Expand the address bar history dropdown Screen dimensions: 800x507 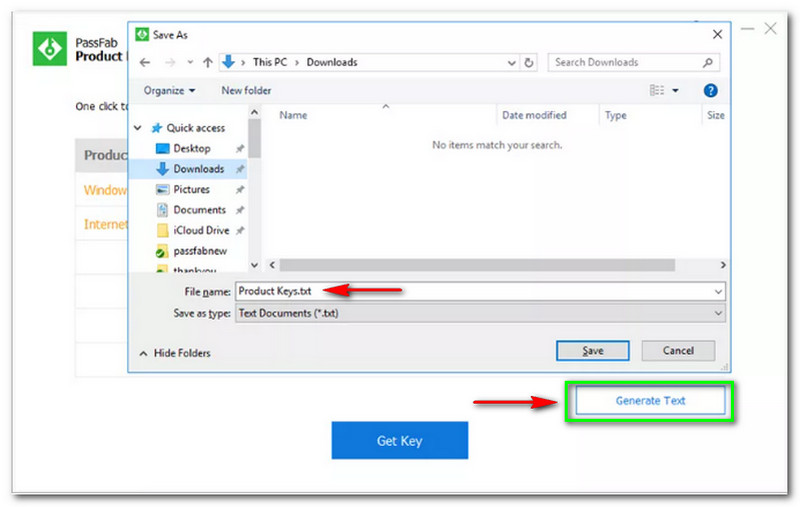click(x=511, y=63)
